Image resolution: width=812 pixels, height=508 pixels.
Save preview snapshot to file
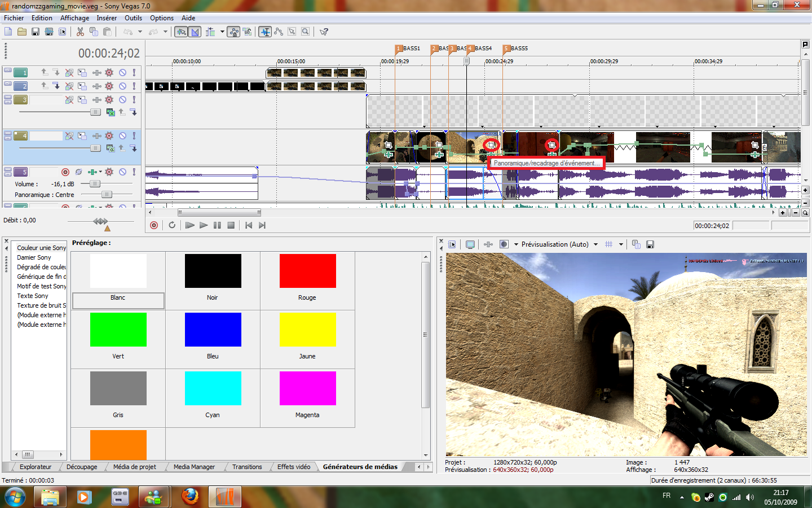(x=650, y=244)
